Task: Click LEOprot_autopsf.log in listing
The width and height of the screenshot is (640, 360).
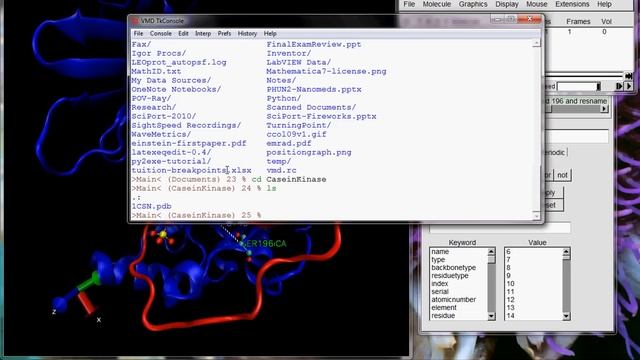Action: 179,62
